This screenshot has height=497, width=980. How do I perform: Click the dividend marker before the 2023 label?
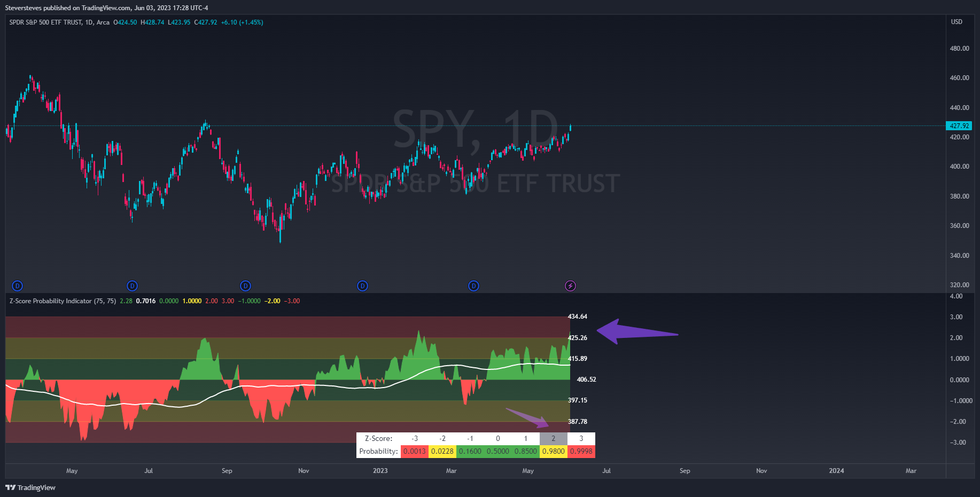coord(362,286)
